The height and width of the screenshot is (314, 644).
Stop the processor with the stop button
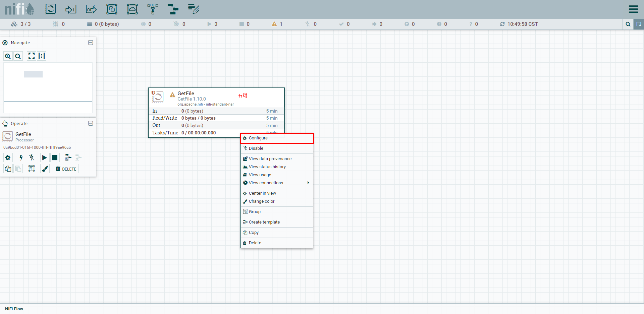click(55, 158)
